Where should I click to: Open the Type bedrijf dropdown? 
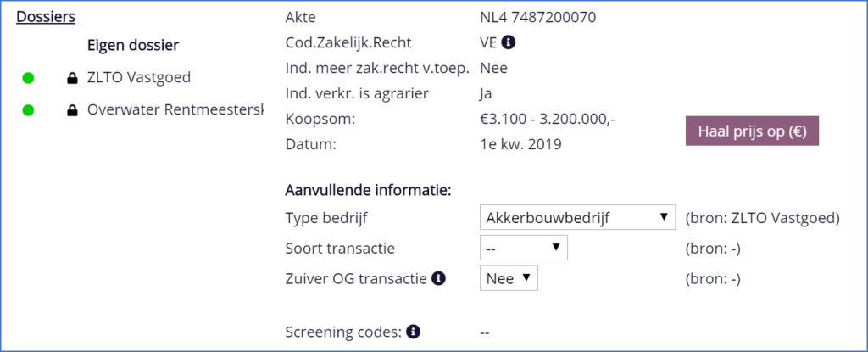(x=577, y=218)
